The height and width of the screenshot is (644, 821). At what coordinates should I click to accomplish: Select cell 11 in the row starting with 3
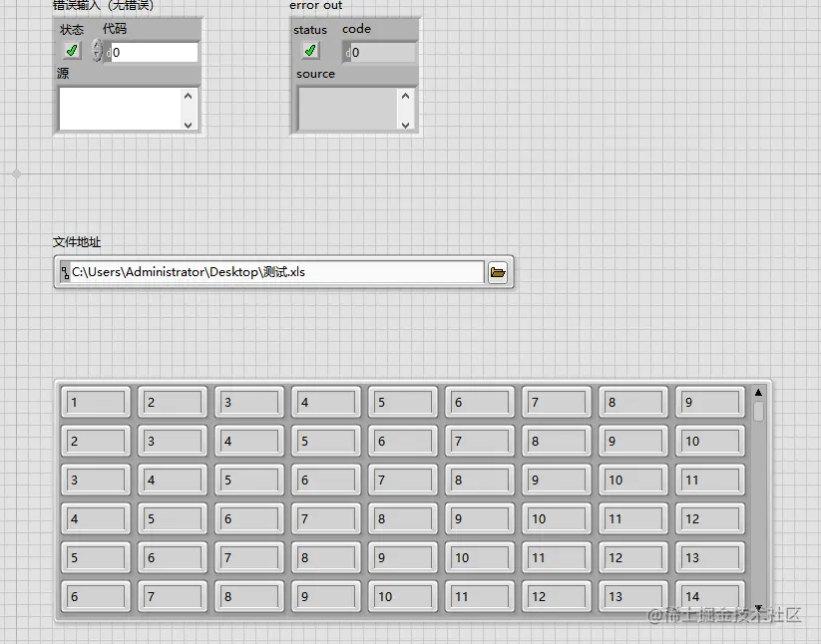pyautogui.click(x=710, y=480)
